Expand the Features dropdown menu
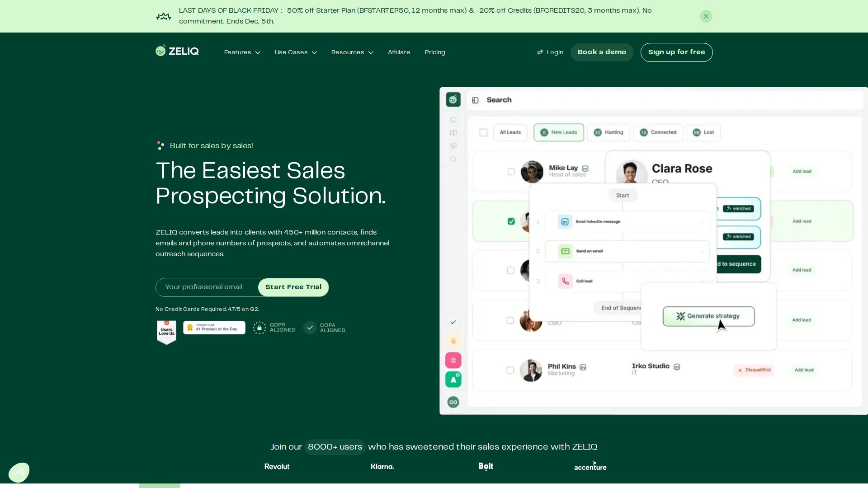The width and height of the screenshot is (868, 488). pos(242,52)
